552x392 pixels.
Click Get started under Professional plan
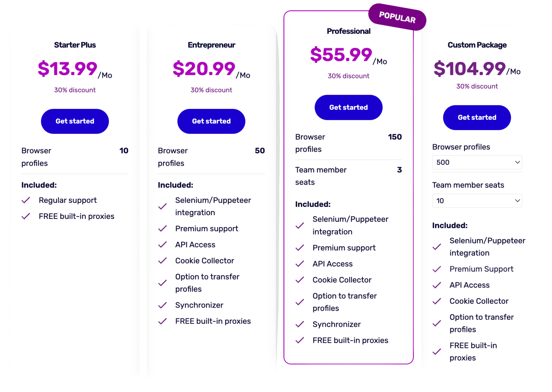pos(348,107)
